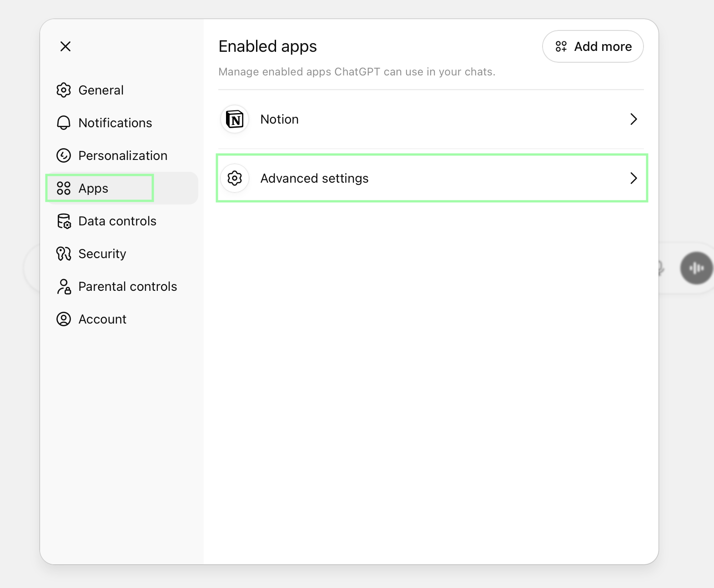714x588 pixels.
Task: Click the Data controls database icon
Action: coord(64,221)
